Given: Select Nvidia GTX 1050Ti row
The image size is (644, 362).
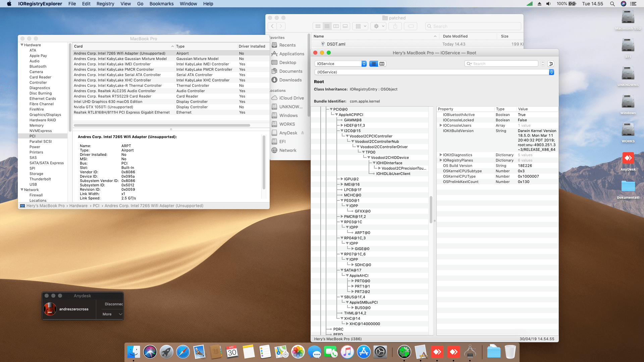Looking at the screenshot, I should 171,107.
